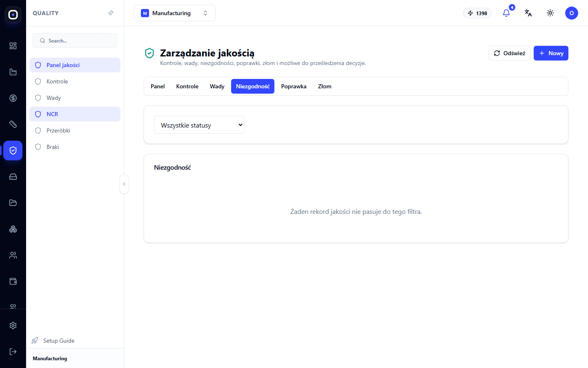Click the 1398 credits badge
Image resolution: width=588 pixels, height=368 pixels.
coord(477,13)
